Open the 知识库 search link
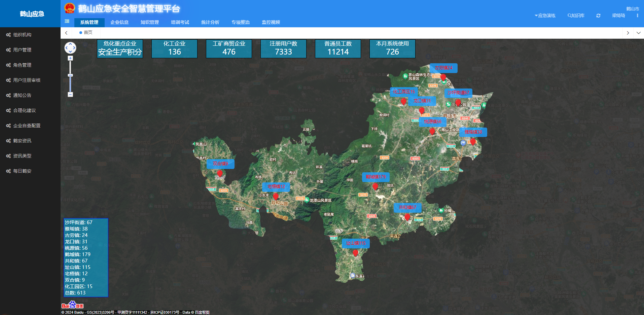This screenshot has width=644, height=315. (576, 15)
